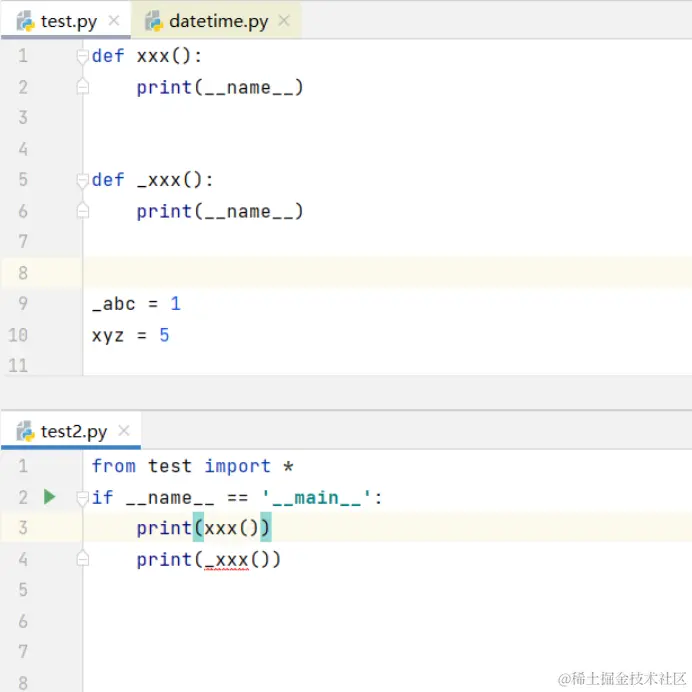Click the Python file icon on datetime.py tab
Image resolution: width=692 pixels, height=692 pixels.
[154, 21]
